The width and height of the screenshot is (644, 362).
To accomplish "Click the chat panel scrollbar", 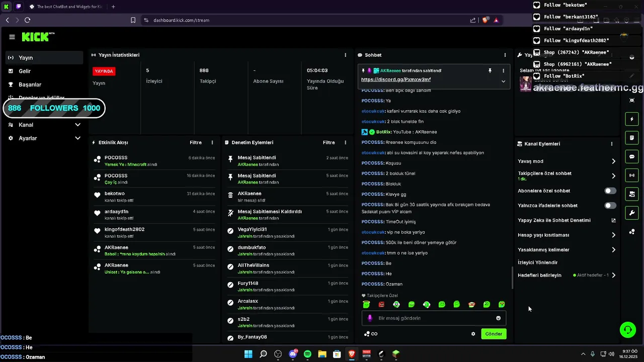I will (x=512, y=277).
